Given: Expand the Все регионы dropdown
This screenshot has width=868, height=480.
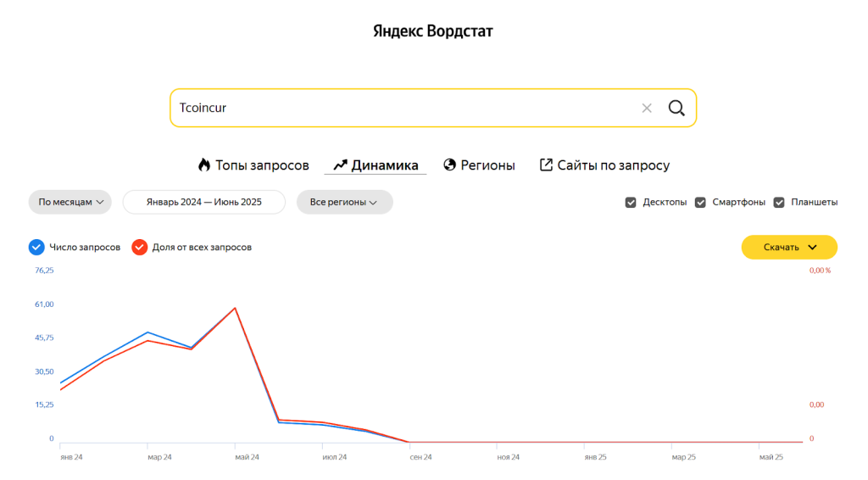Looking at the screenshot, I should coord(344,203).
